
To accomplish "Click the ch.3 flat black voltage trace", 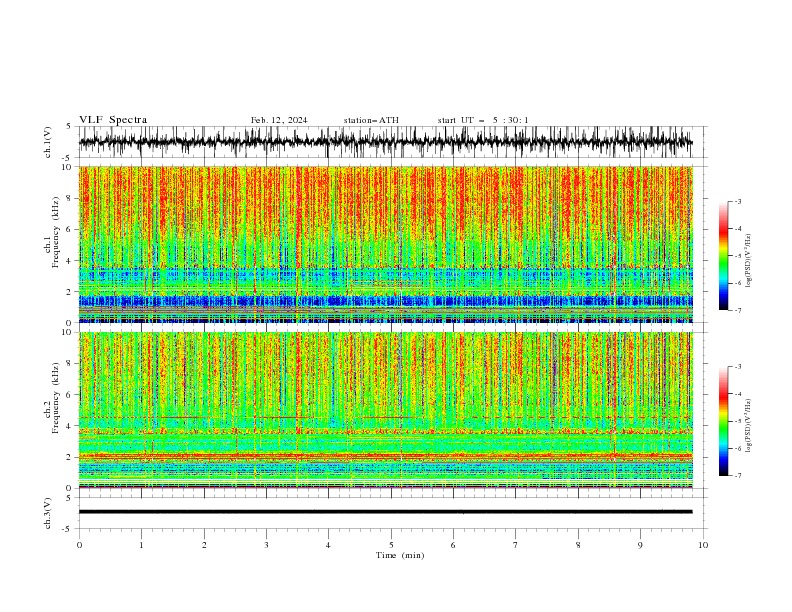I will click(385, 512).
